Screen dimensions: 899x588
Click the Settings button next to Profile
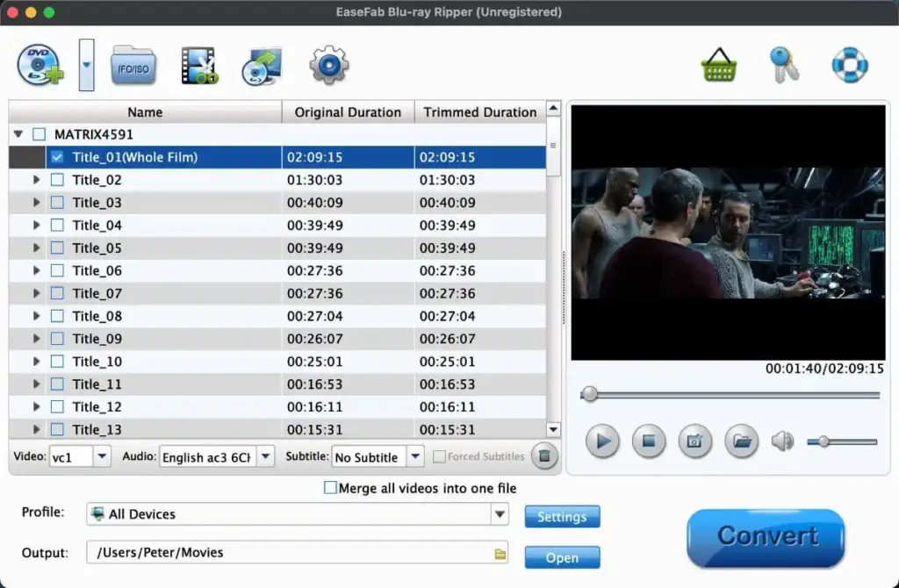[562, 517]
